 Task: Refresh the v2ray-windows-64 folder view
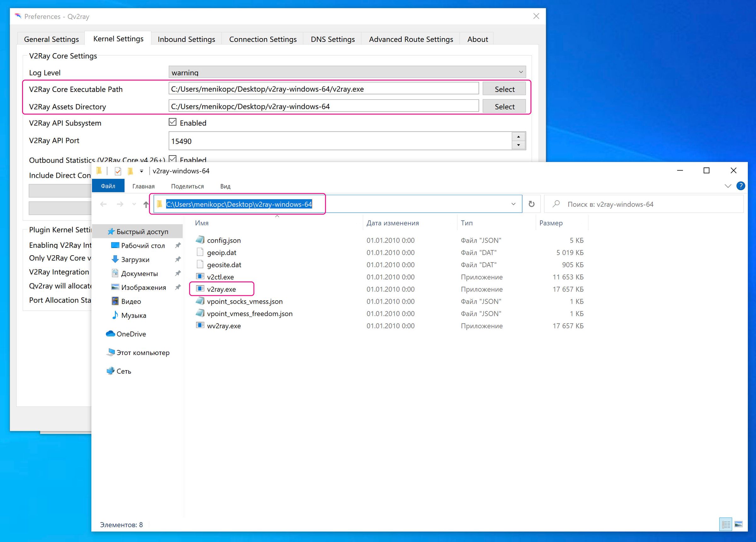point(531,204)
